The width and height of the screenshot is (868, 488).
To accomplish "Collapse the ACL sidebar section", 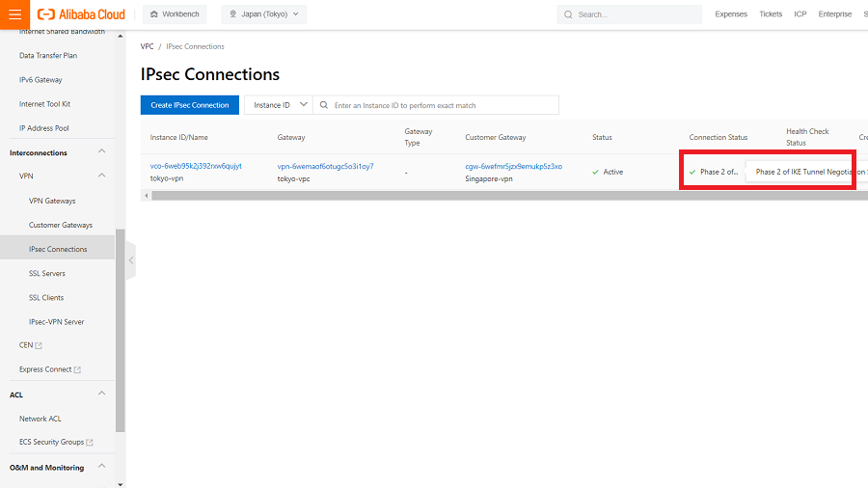I will (103, 394).
